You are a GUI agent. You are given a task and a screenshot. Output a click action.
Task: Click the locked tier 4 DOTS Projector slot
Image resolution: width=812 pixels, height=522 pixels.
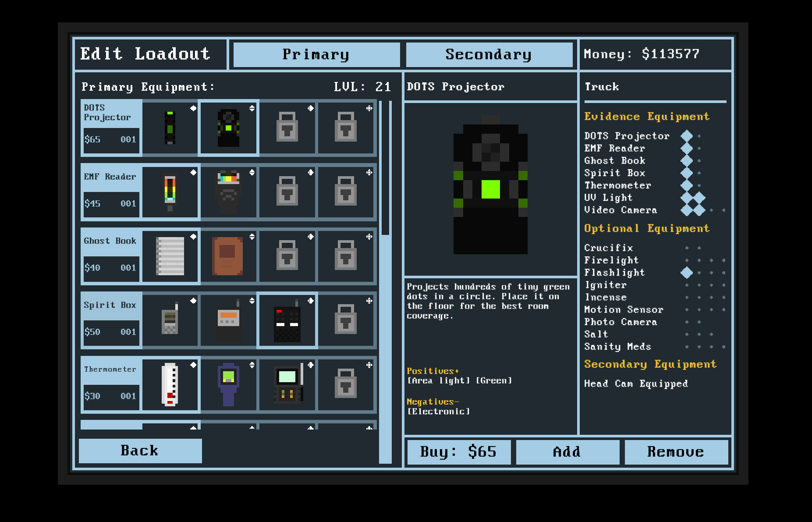click(x=346, y=128)
